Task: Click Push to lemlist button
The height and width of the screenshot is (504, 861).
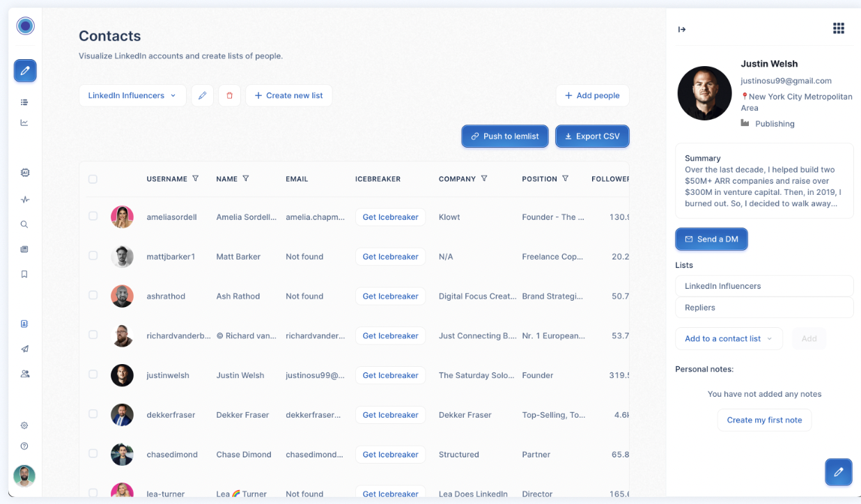Action: [x=505, y=136]
